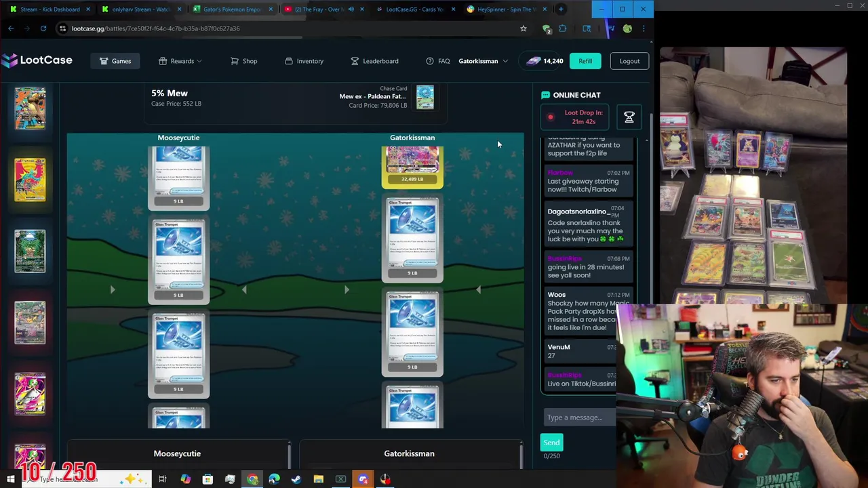868x488 pixels.
Task: Open Microsoft Edge from taskbar
Action: tap(274, 480)
